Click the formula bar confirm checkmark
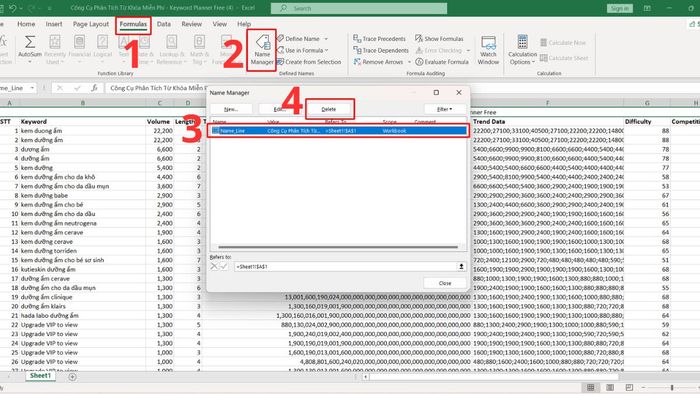The width and height of the screenshot is (700, 394). coord(77,88)
